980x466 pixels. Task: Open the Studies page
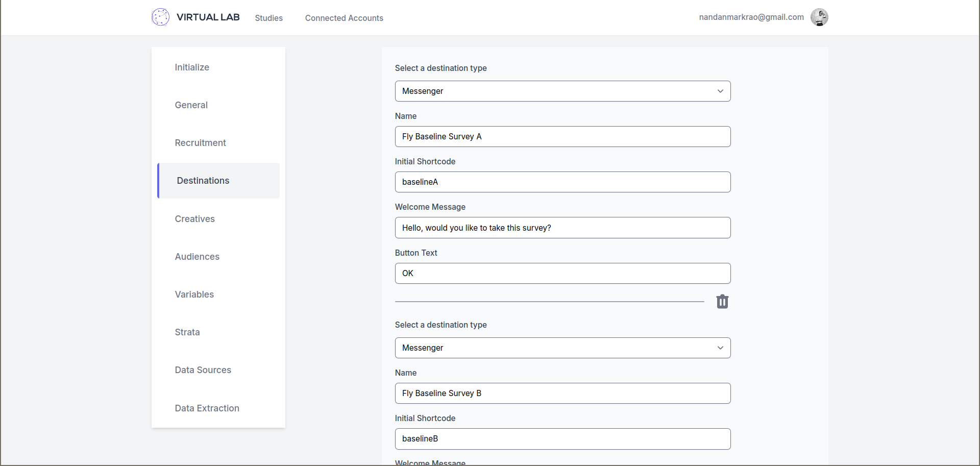click(268, 18)
